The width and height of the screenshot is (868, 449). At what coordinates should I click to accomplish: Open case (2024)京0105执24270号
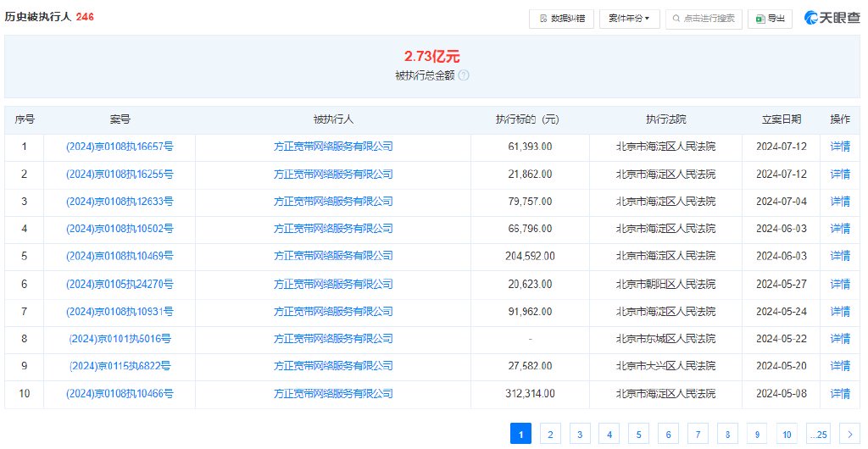(x=120, y=284)
